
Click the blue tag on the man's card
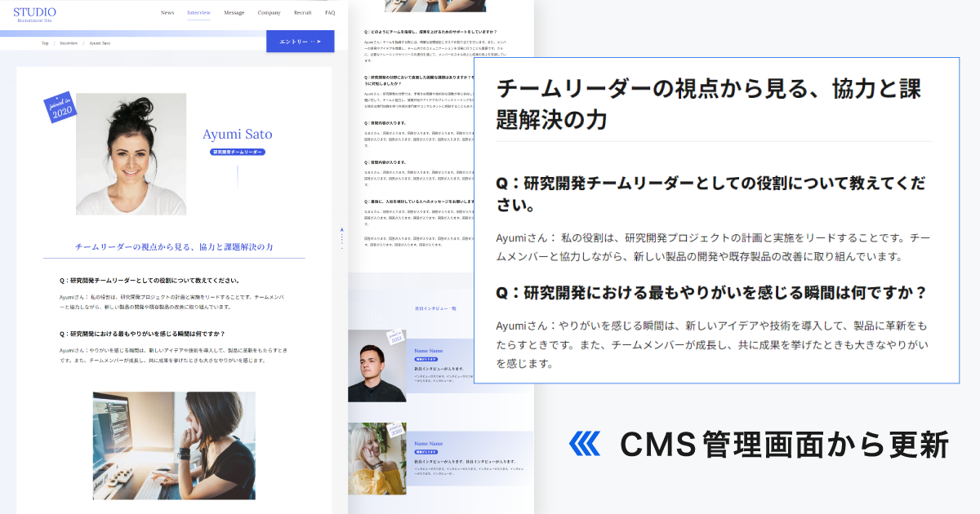tap(426, 359)
